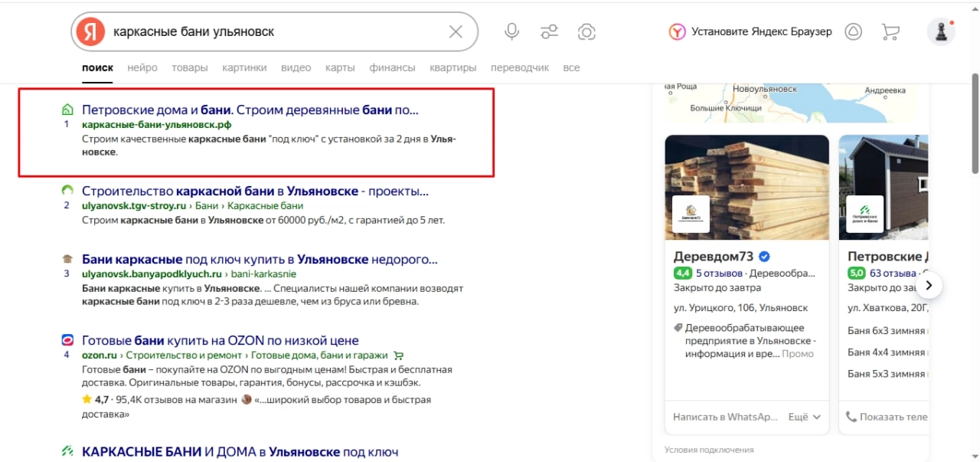
Task: Click 'Условия подключения' link
Action: pyautogui.click(x=709, y=450)
